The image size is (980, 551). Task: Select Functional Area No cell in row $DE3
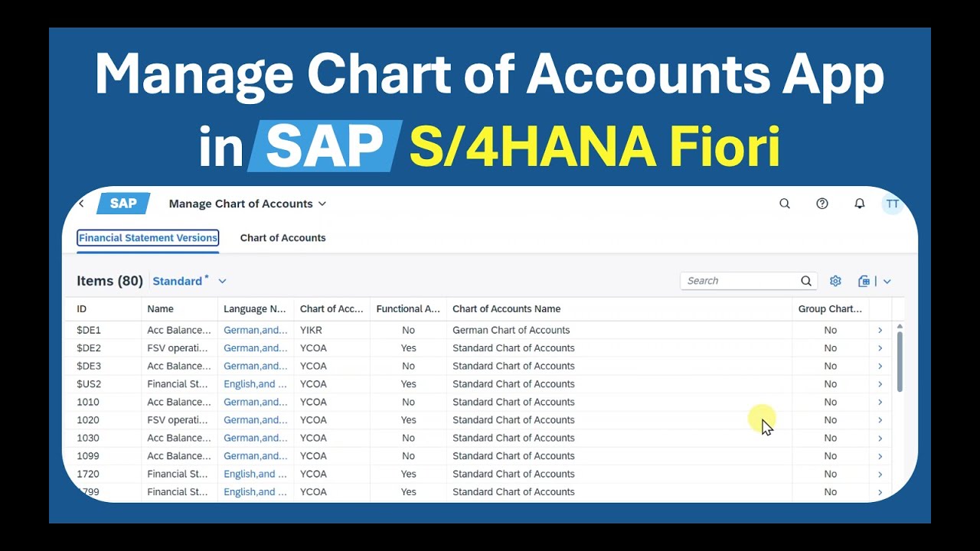click(409, 366)
